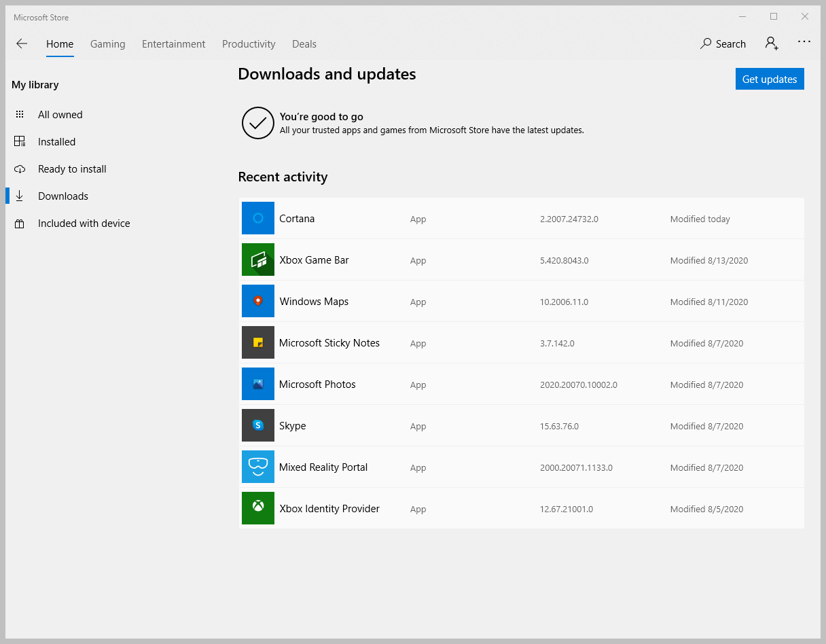Select Ready to install in sidebar
Image resolution: width=826 pixels, height=644 pixels.
pos(72,169)
